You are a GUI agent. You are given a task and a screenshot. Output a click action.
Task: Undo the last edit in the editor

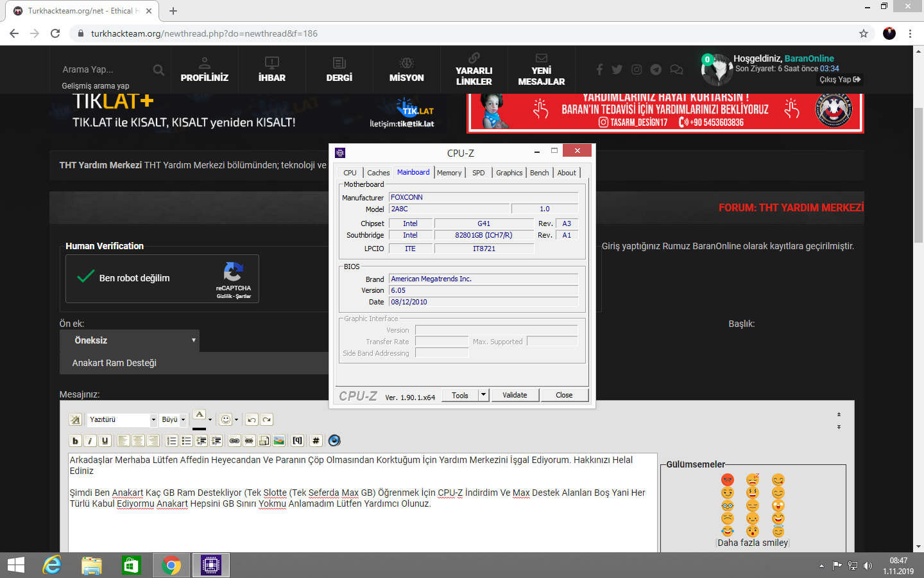point(252,420)
